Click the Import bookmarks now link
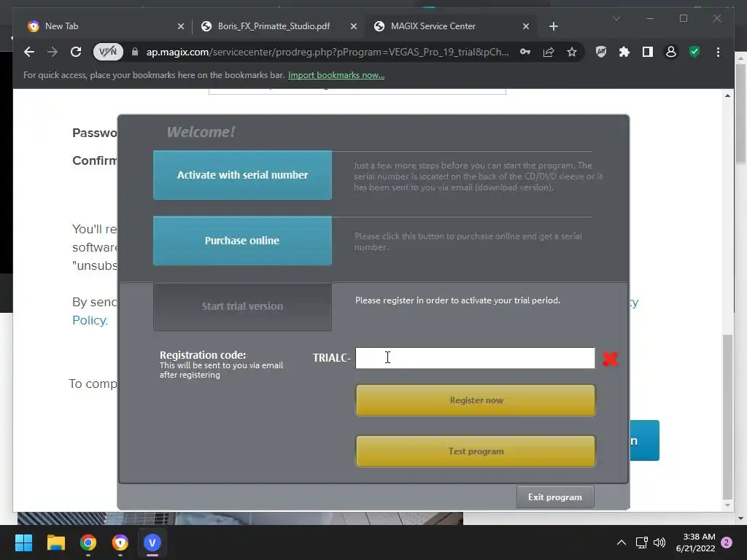This screenshot has height=560, width=747. click(336, 75)
